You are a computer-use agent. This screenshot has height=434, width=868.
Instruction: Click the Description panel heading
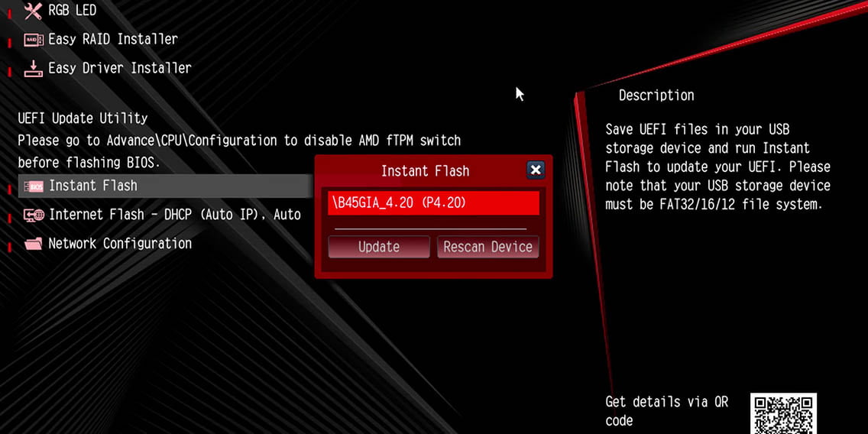[656, 96]
